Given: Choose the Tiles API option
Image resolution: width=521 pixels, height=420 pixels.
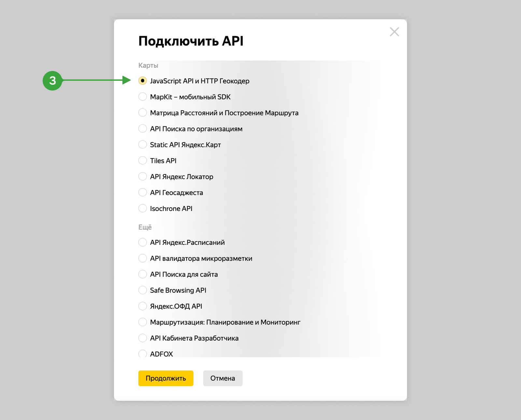Looking at the screenshot, I should point(143,161).
